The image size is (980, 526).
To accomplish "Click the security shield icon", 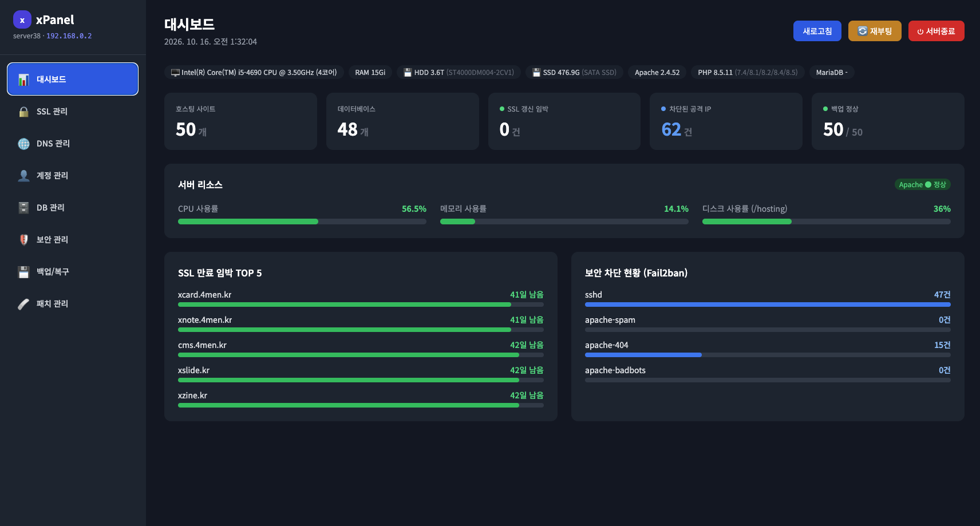I will pyautogui.click(x=23, y=240).
